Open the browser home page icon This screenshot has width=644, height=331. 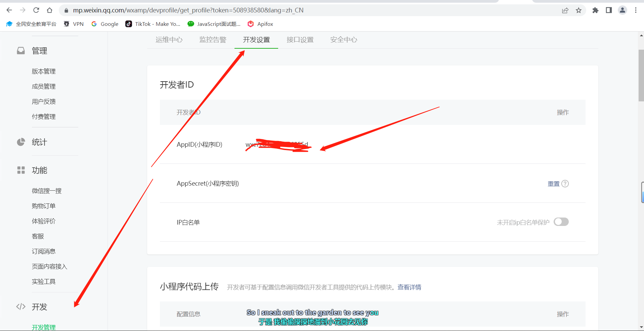(x=49, y=10)
